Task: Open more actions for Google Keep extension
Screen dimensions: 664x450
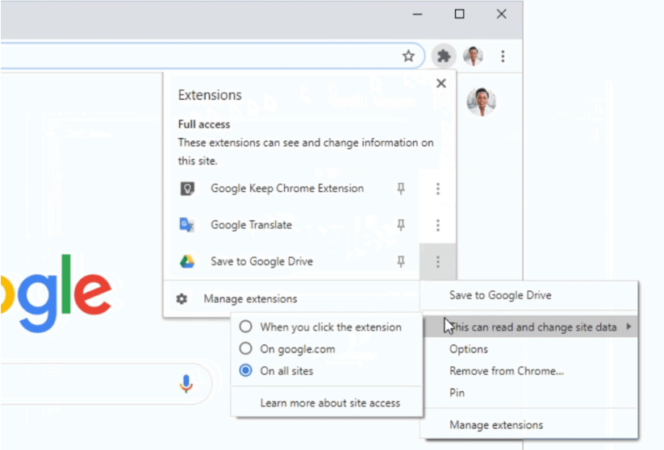Action: 438,189
